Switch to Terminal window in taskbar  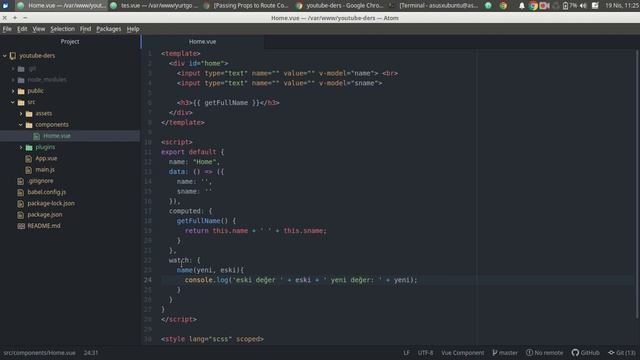(433, 6)
